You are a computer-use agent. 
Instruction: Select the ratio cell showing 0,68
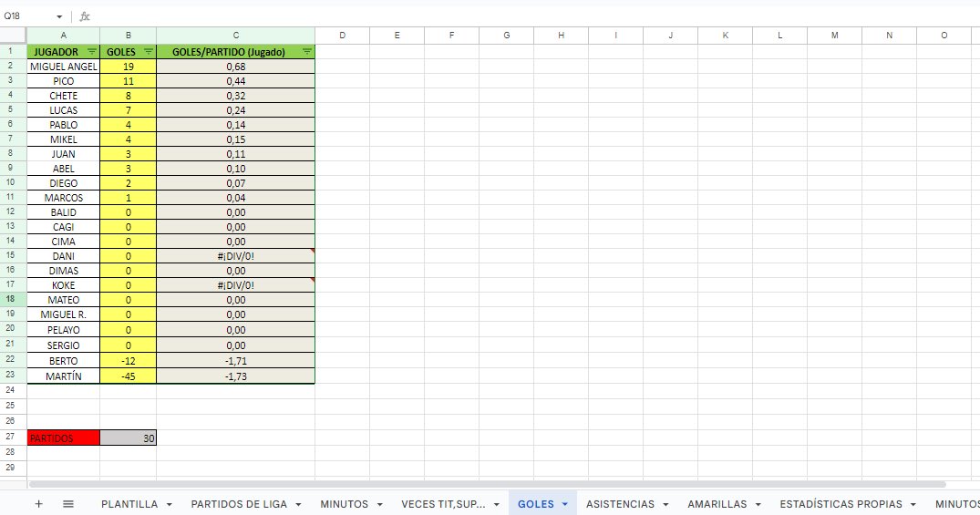tap(235, 67)
